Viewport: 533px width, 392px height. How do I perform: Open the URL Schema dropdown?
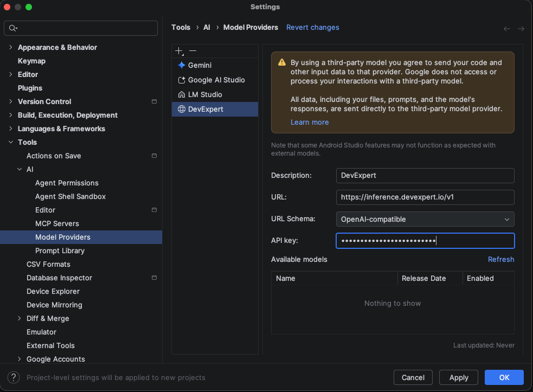[425, 219]
